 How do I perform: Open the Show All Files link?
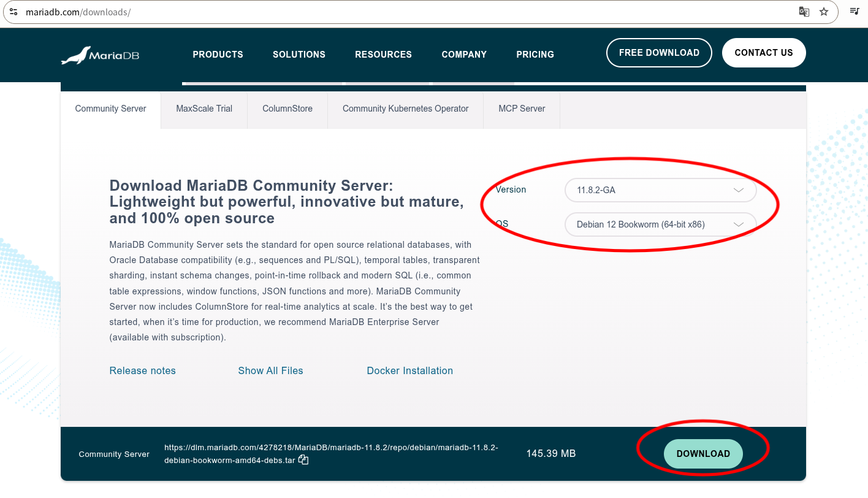pyautogui.click(x=270, y=370)
